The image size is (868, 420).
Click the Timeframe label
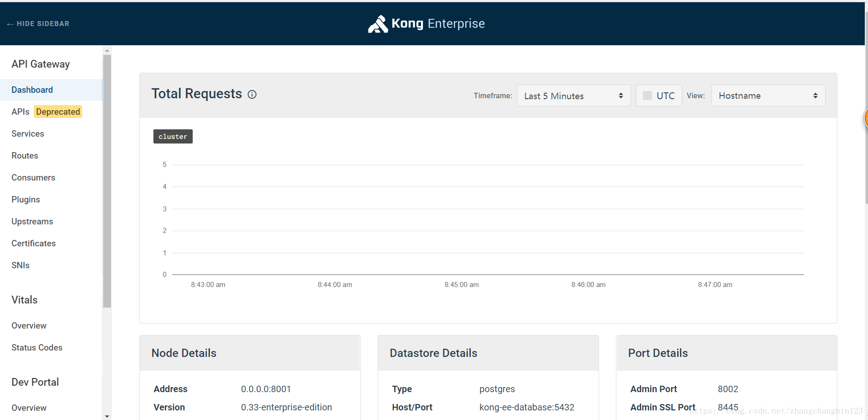coord(493,96)
